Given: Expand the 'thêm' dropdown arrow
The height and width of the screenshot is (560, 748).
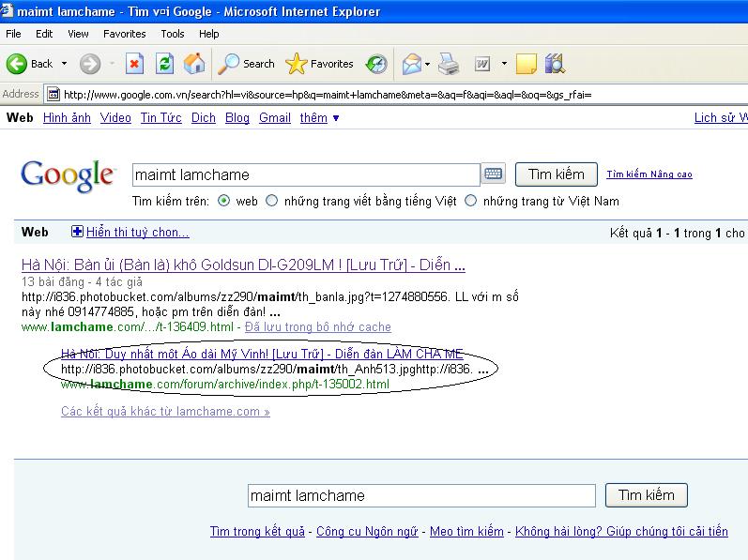Looking at the screenshot, I should 336,118.
